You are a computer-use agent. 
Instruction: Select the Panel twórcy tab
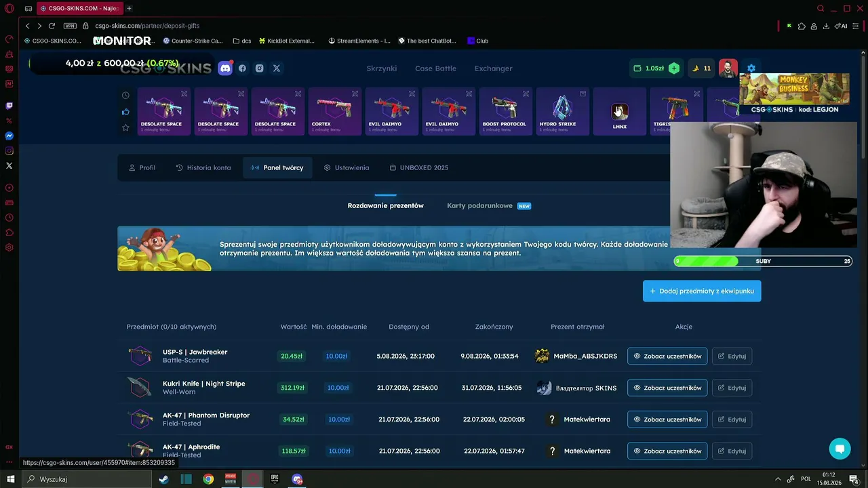tap(277, 167)
